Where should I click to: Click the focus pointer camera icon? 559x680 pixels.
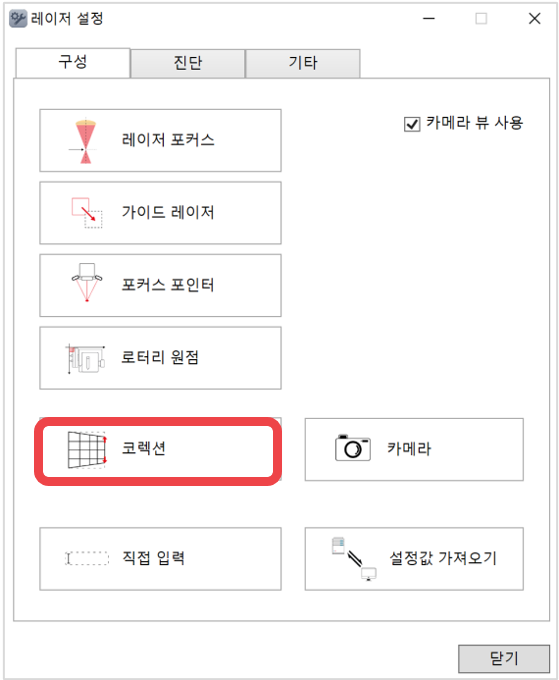click(x=87, y=282)
